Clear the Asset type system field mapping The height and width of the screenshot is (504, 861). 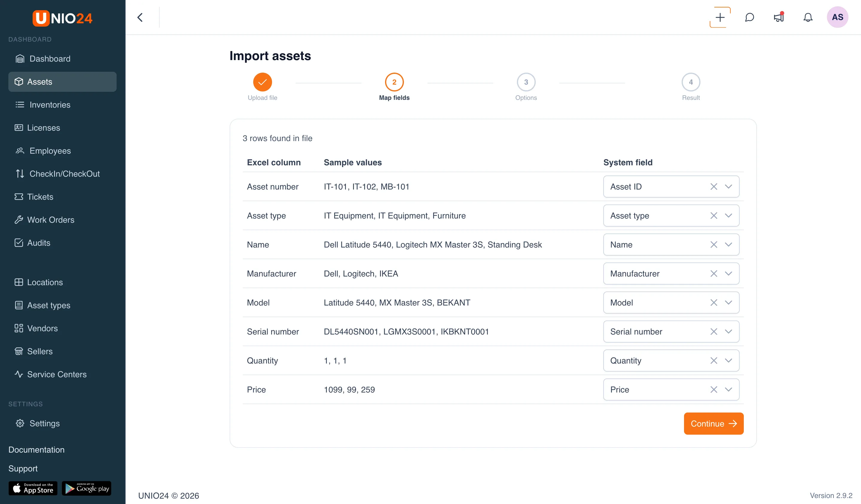[713, 216]
